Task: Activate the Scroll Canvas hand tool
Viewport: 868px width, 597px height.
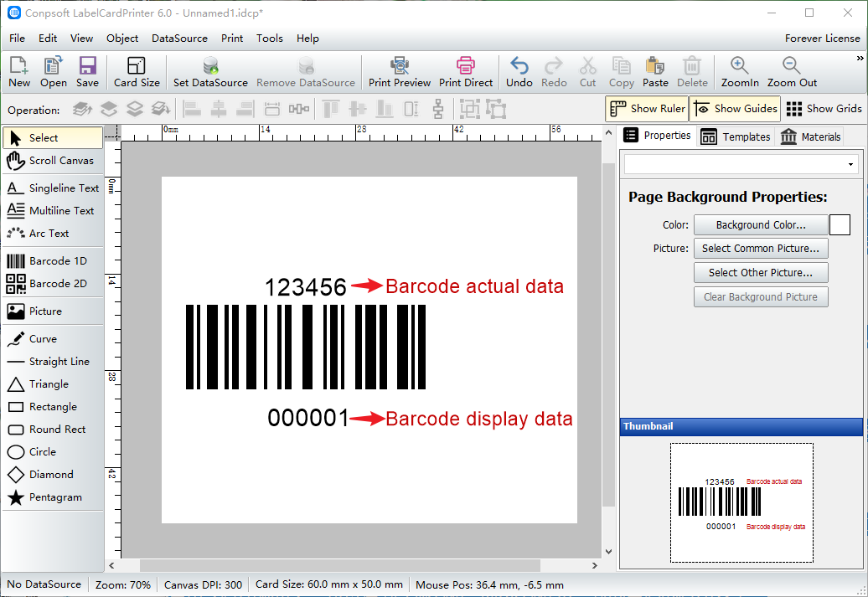Action: [x=53, y=161]
